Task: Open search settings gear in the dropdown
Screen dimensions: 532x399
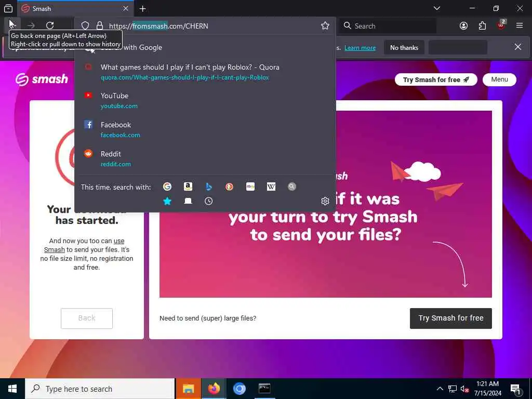Action: (325, 201)
